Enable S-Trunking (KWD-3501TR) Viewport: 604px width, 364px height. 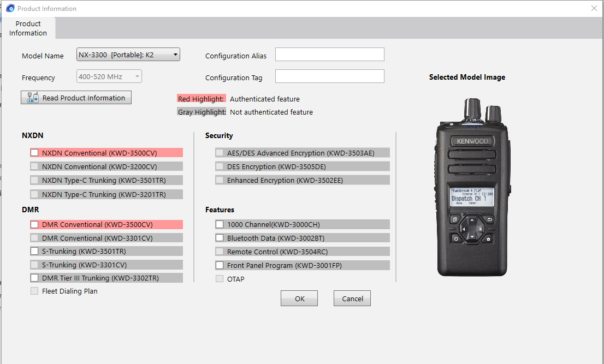pos(34,251)
